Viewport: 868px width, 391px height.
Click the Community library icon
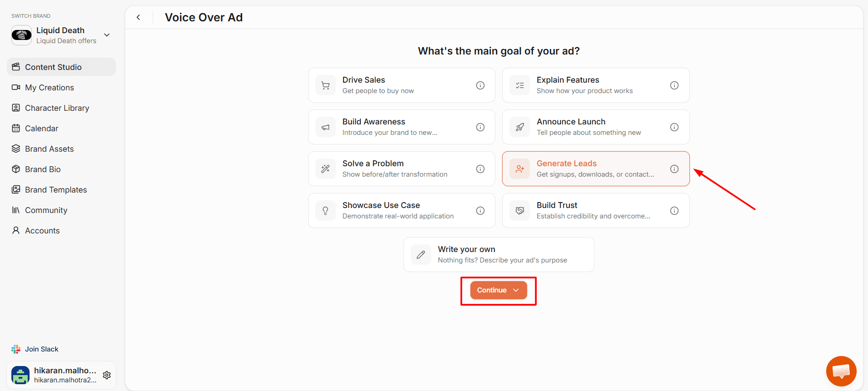tap(16, 210)
